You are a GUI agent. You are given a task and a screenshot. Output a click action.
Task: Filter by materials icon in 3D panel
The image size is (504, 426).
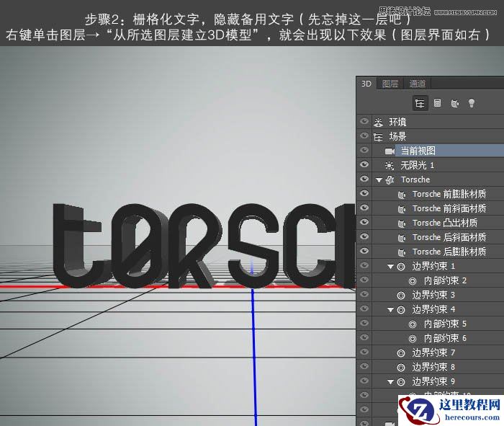455,104
